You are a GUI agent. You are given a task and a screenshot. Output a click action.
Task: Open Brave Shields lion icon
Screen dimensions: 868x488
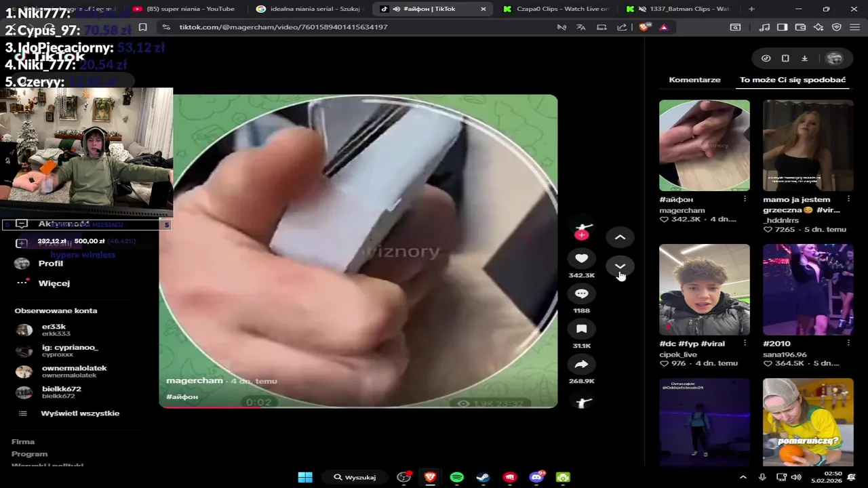click(x=644, y=27)
